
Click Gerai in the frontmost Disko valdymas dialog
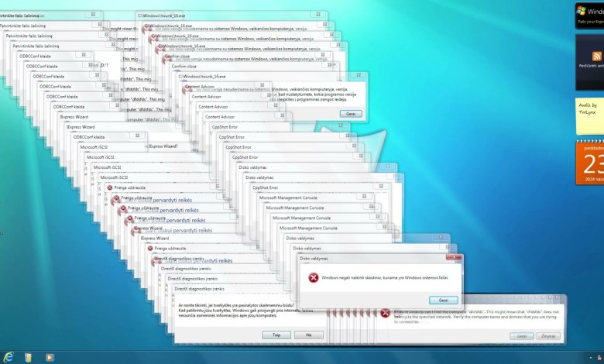[444, 300]
